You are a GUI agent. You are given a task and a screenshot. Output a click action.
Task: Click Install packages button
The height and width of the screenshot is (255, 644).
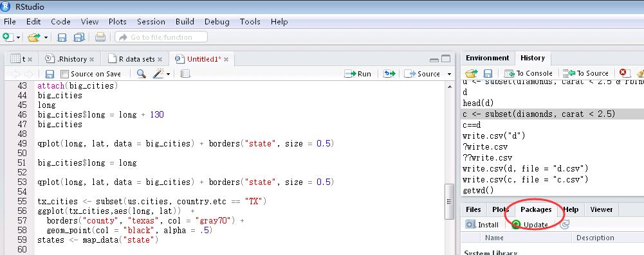point(482,225)
